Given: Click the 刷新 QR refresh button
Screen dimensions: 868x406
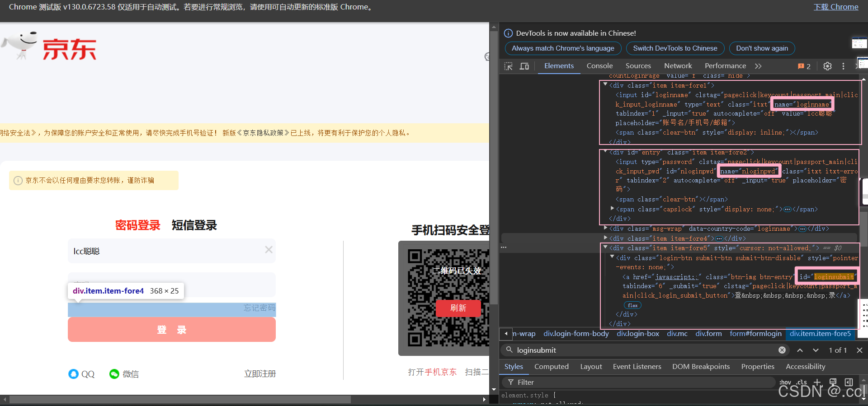Looking at the screenshot, I should coord(458,308).
